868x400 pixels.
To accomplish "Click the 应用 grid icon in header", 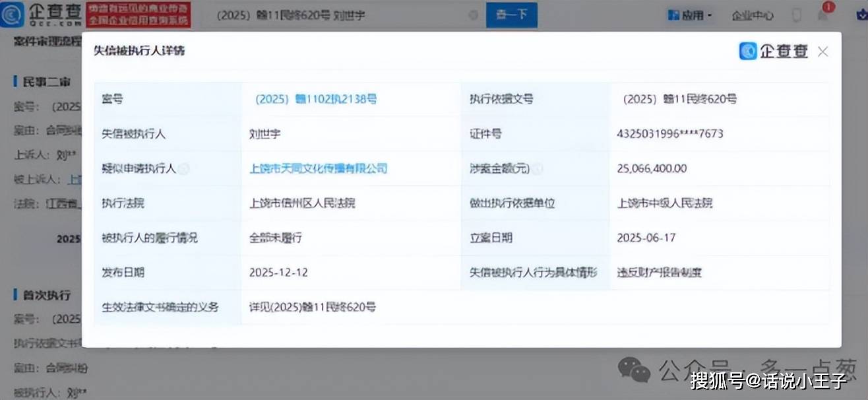I will tap(674, 15).
